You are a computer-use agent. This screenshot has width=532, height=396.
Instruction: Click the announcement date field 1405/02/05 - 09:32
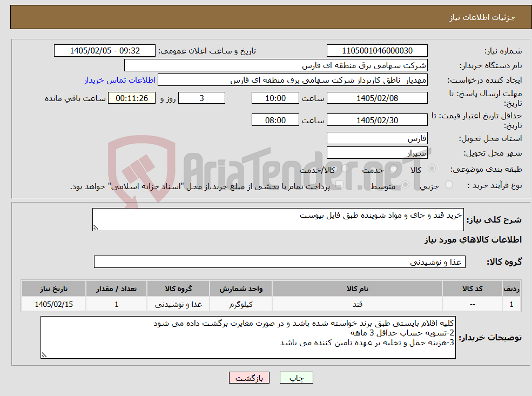point(104,51)
